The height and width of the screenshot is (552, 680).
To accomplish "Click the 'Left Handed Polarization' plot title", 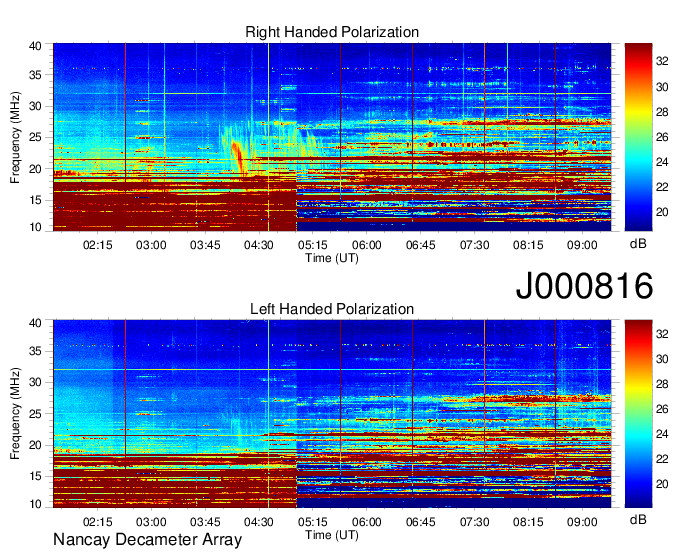I will (x=332, y=309).
